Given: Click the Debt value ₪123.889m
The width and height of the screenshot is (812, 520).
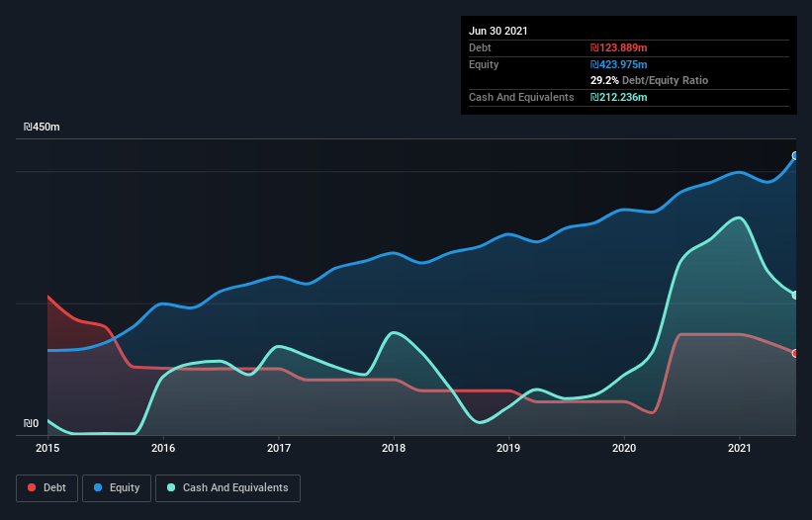Looking at the screenshot, I should tap(619, 47).
